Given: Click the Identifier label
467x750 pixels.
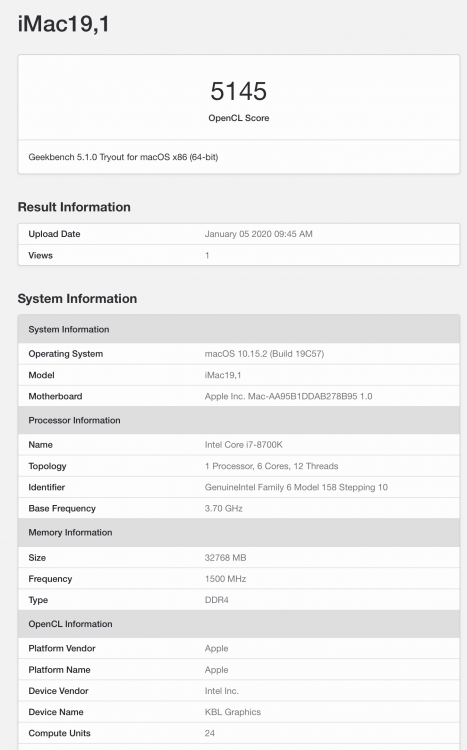Looking at the screenshot, I should tap(46, 487).
